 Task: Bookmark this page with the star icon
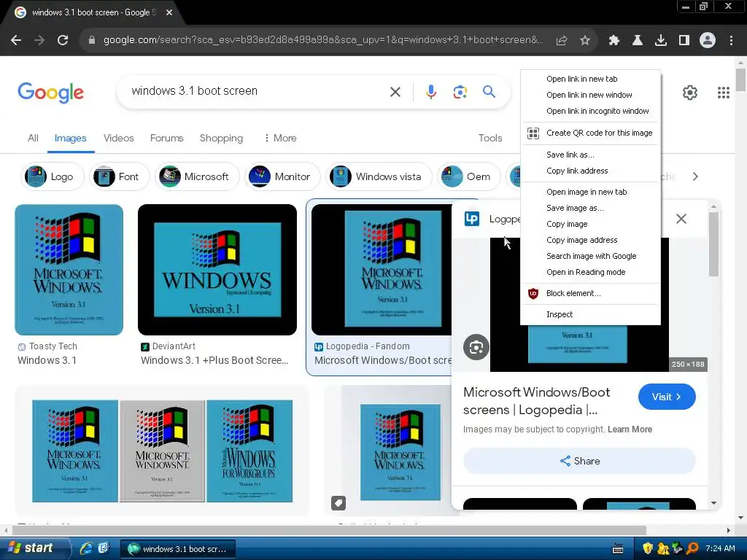click(585, 41)
